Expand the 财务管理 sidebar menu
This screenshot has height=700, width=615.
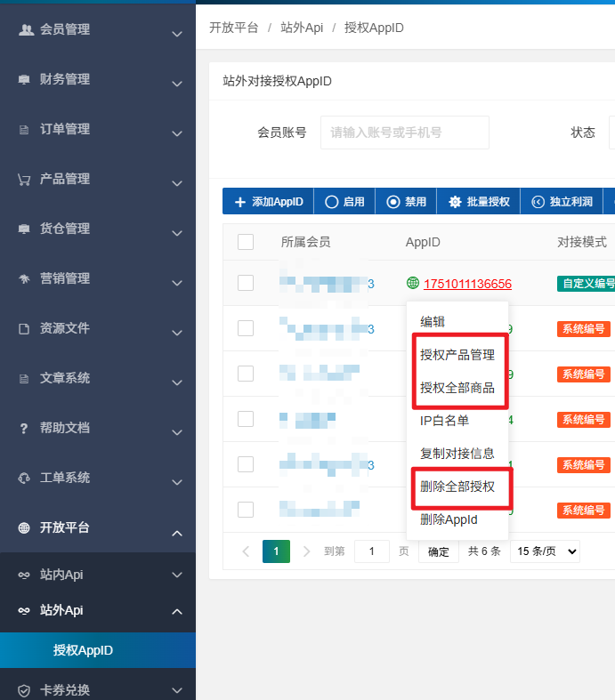pyautogui.click(x=98, y=80)
